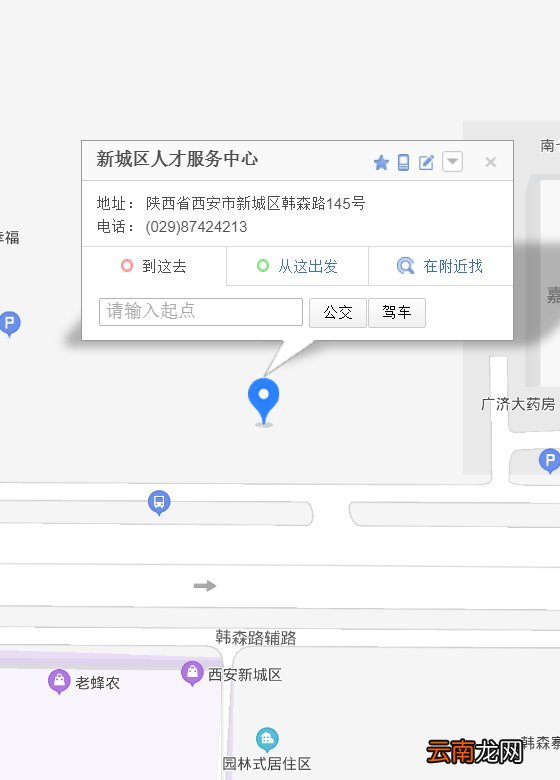Close the 新城区人才服务中心 info window

tap(490, 162)
